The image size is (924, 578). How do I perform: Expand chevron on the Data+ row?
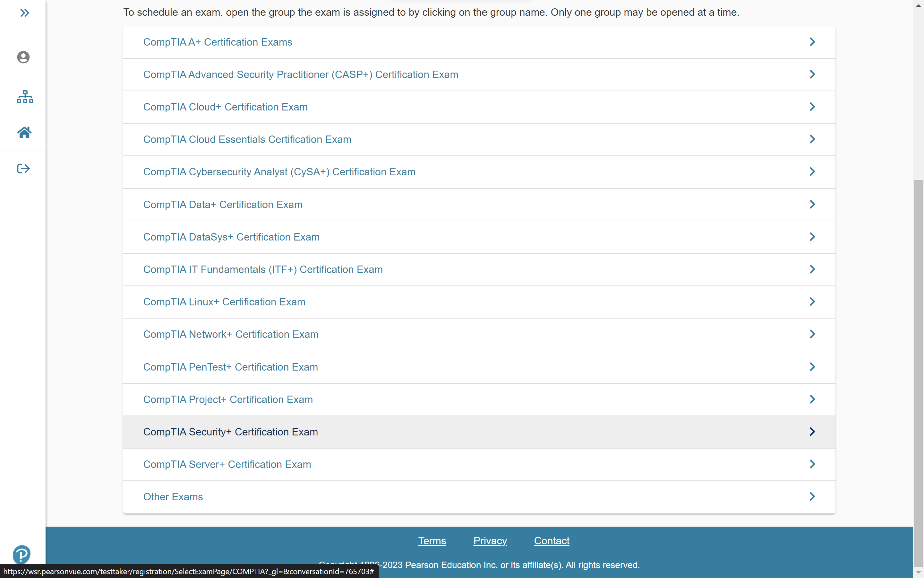coord(812,204)
